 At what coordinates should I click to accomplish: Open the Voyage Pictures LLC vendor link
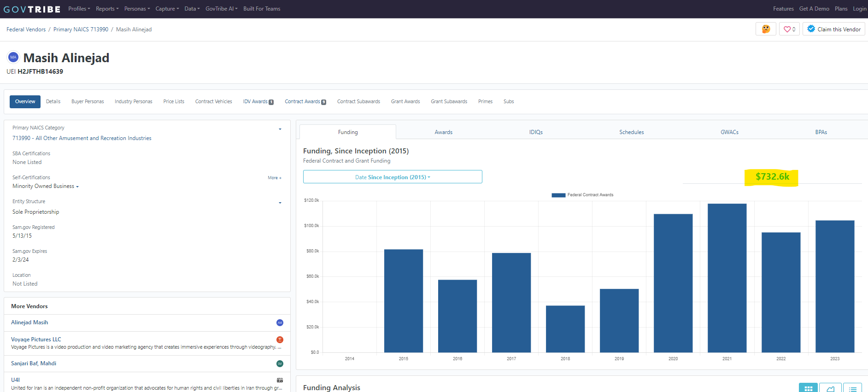tap(36, 339)
